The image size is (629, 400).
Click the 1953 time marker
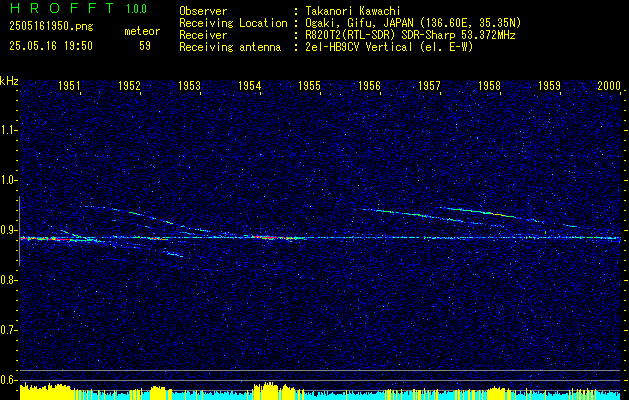[189, 85]
